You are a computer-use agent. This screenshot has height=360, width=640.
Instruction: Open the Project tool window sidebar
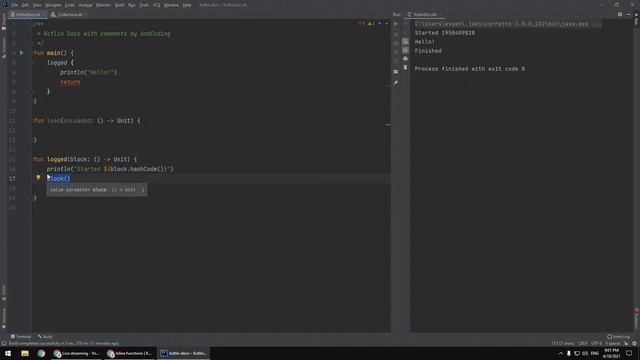[x=4, y=22]
